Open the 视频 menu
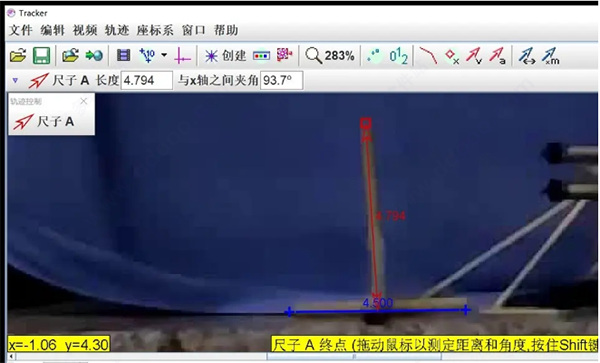This screenshot has height=363, width=600. coord(85,30)
